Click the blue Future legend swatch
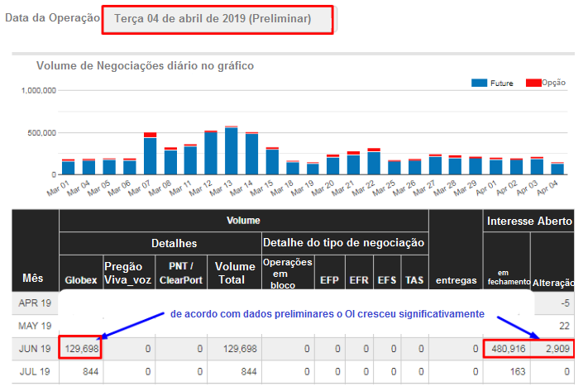This screenshot has height=391, width=588. click(x=480, y=83)
